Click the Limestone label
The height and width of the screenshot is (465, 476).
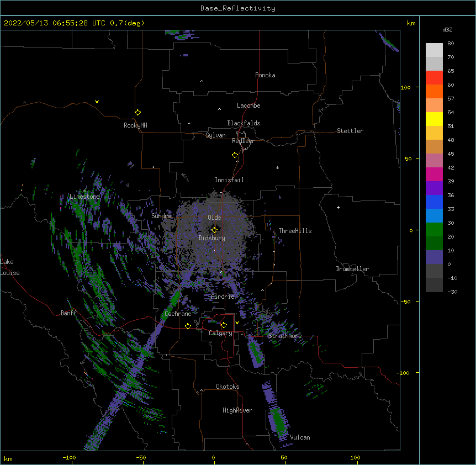coord(84,197)
